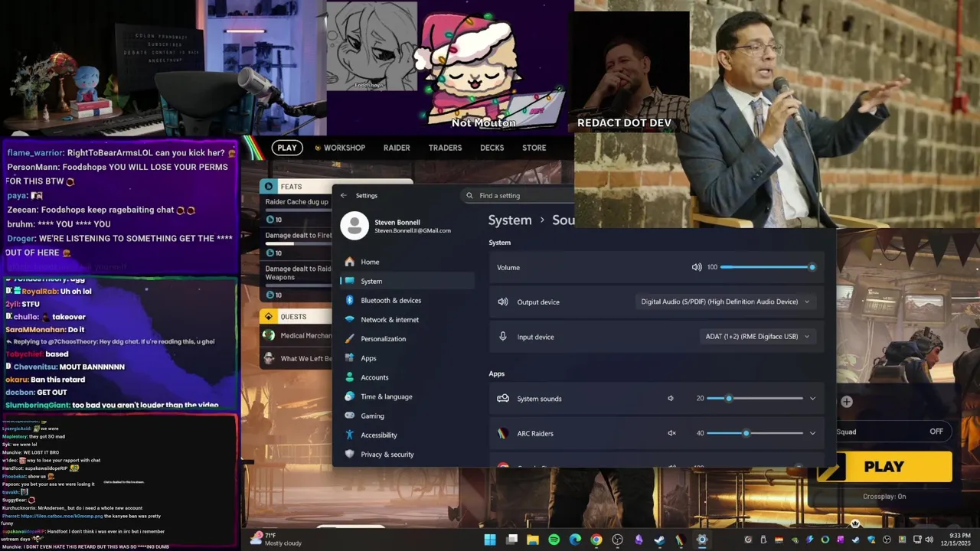Viewport: 980px width, 551px height.
Task: Select the PLAY tab in ARC Raiders
Action: click(x=287, y=148)
